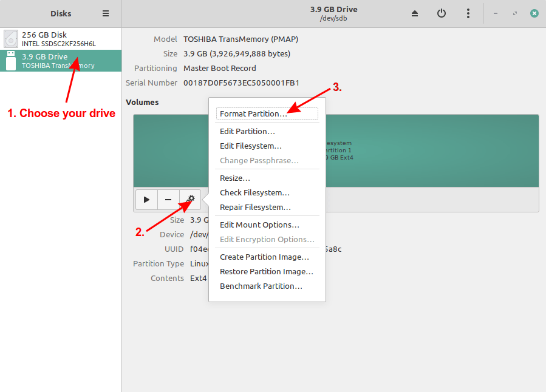Mount the filesystem with the play icon
This screenshot has width=546, height=392.
146,199
